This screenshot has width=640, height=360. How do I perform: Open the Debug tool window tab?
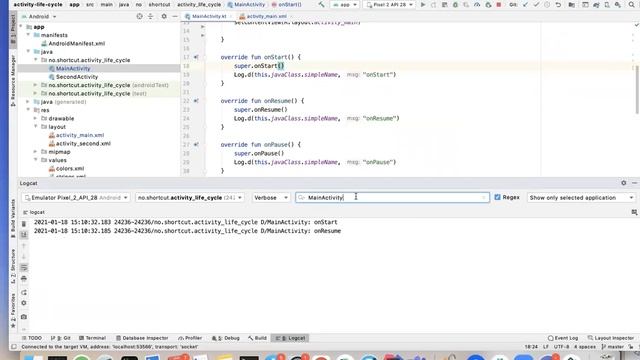[226, 338]
